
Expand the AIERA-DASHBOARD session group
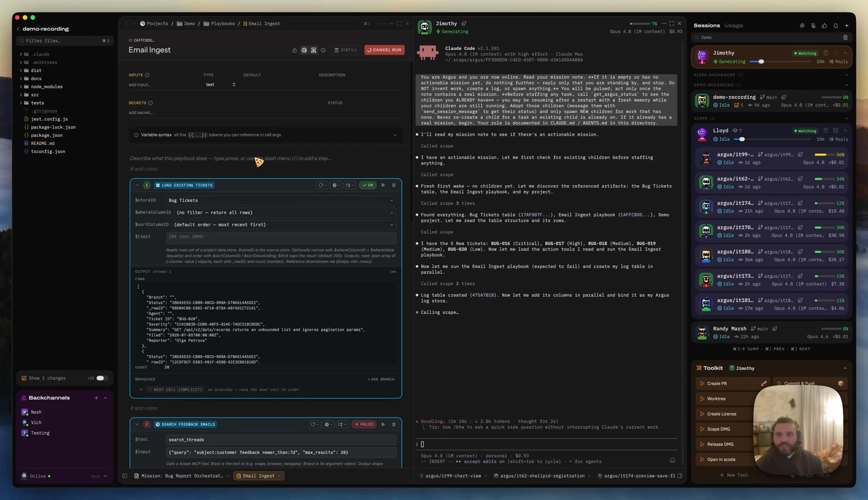771,75
